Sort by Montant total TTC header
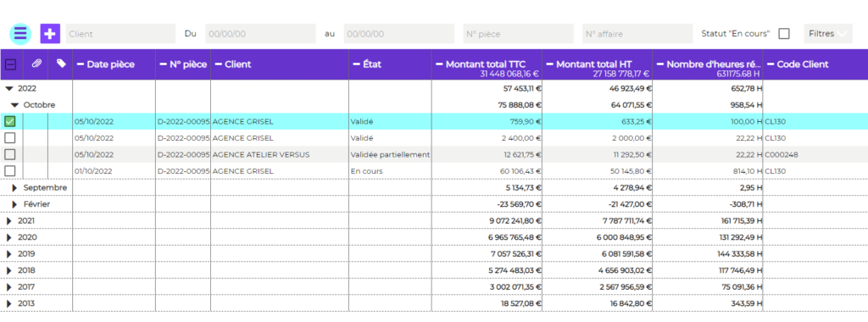This screenshot has height=322, width=868. click(486, 64)
